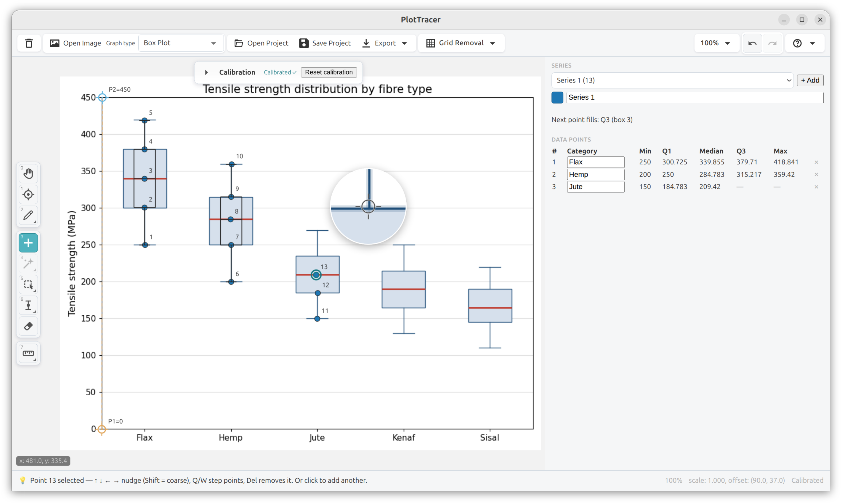Select the pencil draw tool
The height and width of the screenshot is (504, 841).
coord(28,215)
